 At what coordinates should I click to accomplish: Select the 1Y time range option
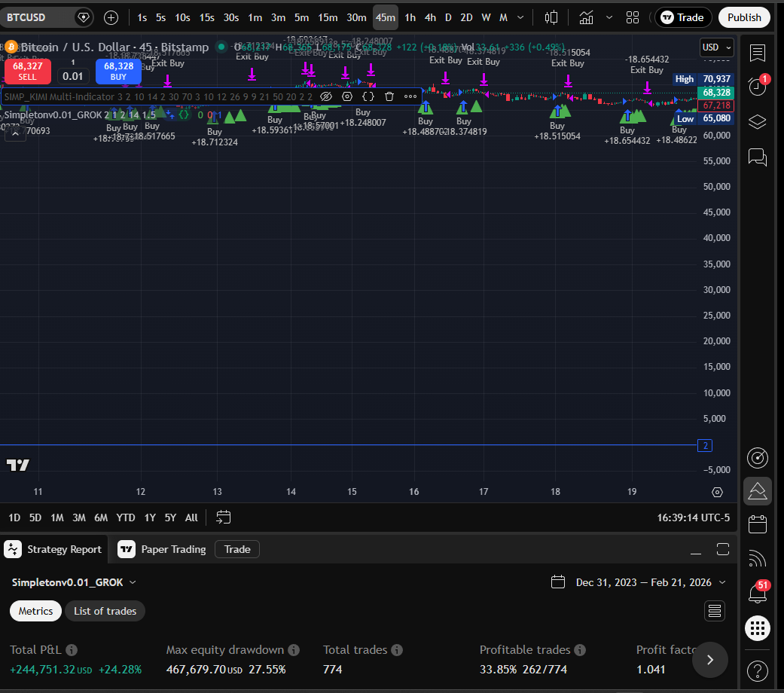point(149,517)
